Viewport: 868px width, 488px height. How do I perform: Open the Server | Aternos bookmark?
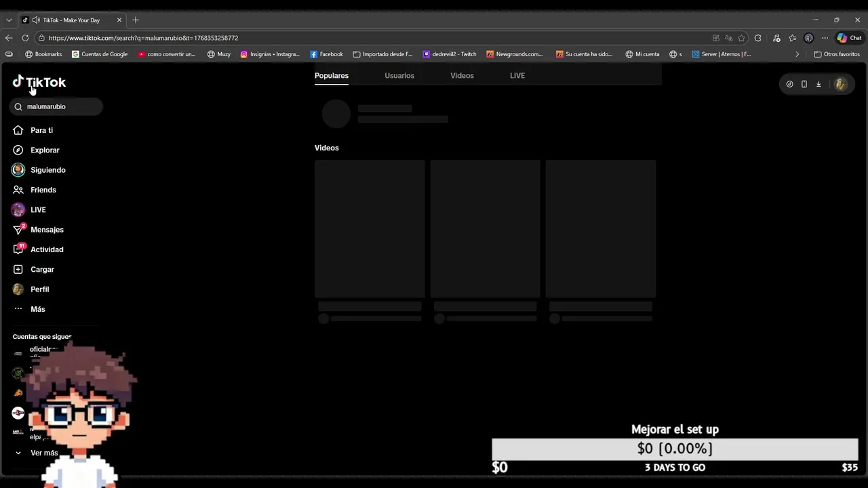coord(722,54)
